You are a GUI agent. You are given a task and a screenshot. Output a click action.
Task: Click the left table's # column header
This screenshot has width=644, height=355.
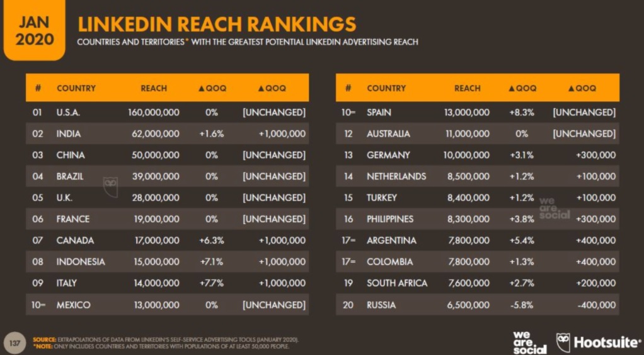tap(38, 88)
